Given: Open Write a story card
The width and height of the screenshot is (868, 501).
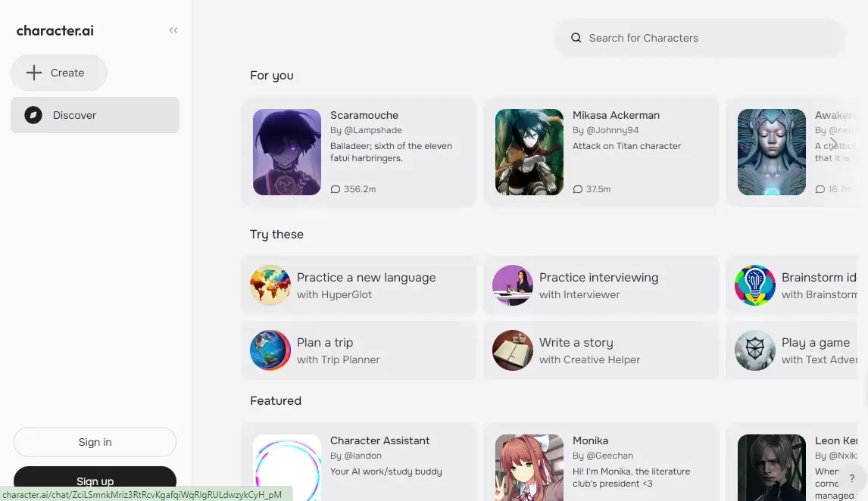Looking at the screenshot, I should pyautogui.click(x=601, y=350).
